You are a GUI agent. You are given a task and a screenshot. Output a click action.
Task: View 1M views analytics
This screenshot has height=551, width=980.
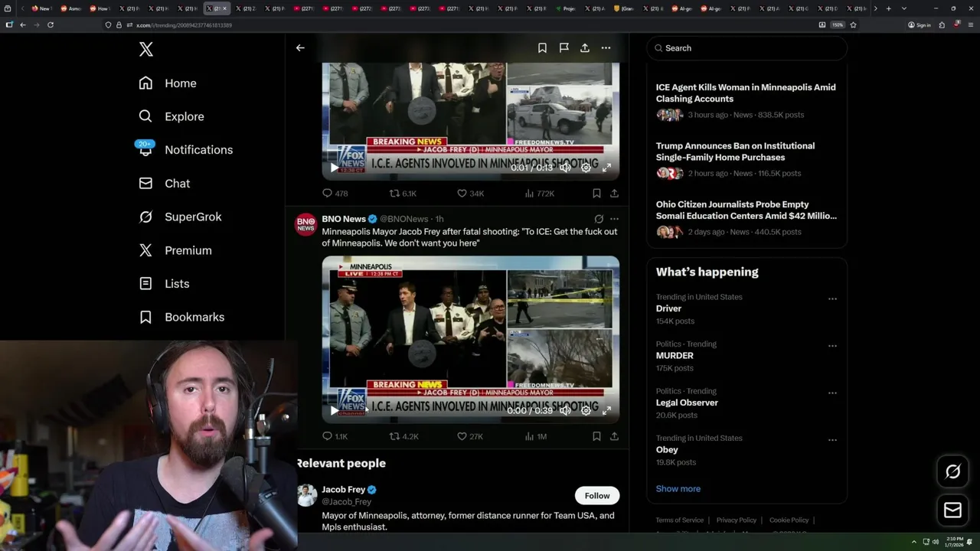click(x=536, y=436)
